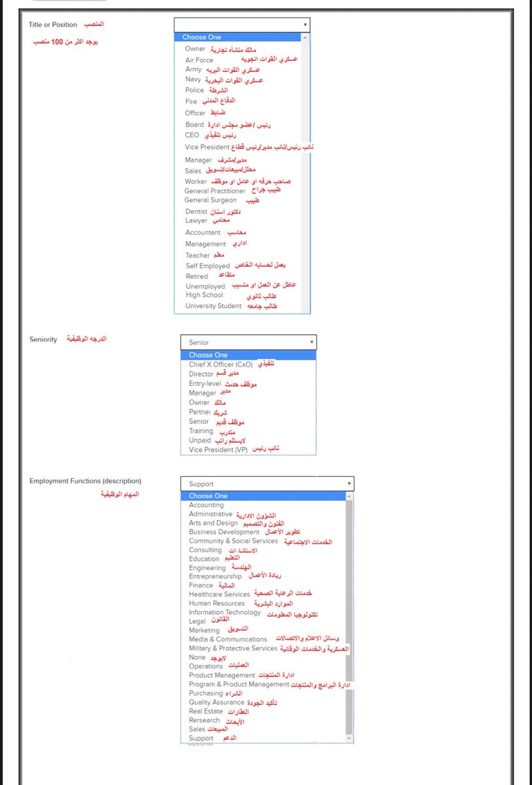Viewport: 532px width, 785px height.
Task: Select Entrepreneurship function
Action: [x=215, y=576]
